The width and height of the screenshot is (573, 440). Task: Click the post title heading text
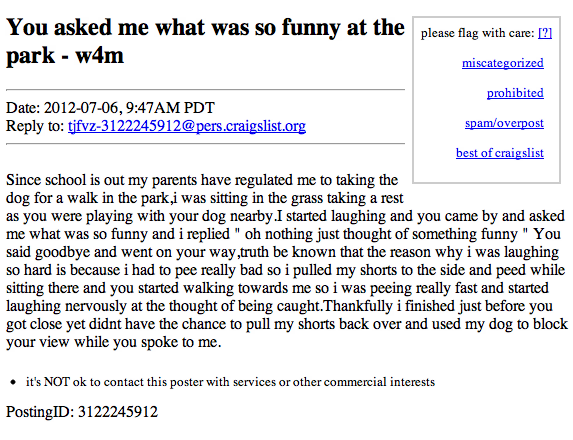pos(205,42)
